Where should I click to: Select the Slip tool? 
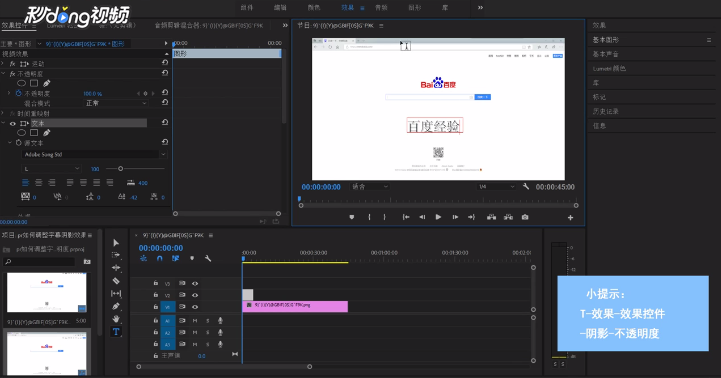click(116, 293)
